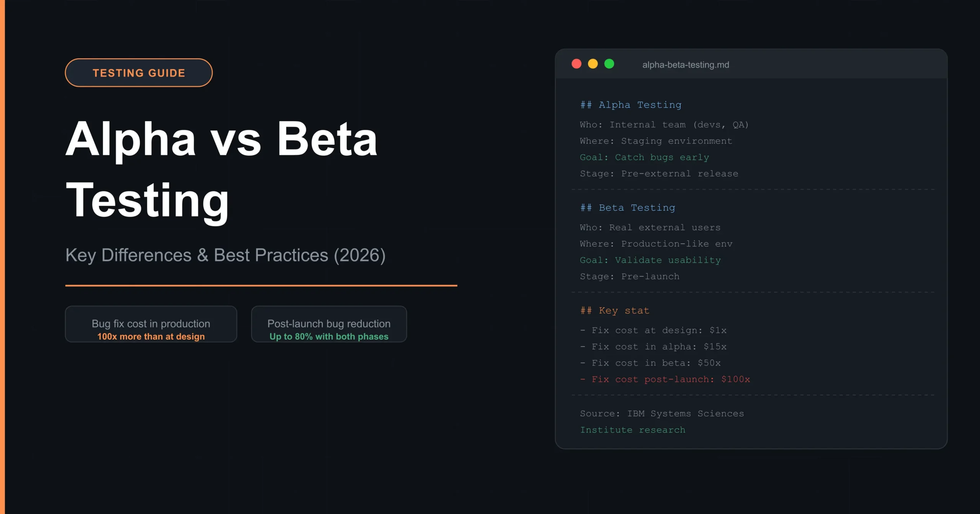Click the '100x more than at design' text
The width and height of the screenshot is (980, 514).
pos(151,336)
